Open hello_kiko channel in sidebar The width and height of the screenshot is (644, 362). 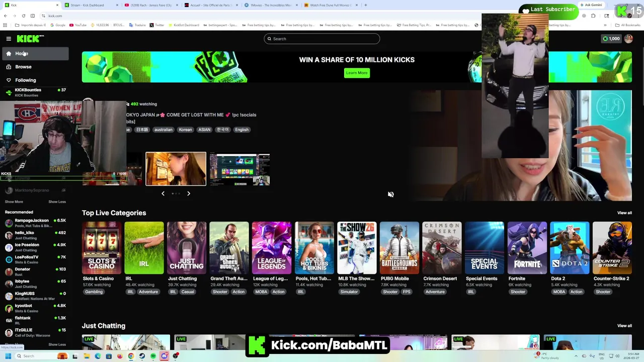pos(35,235)
